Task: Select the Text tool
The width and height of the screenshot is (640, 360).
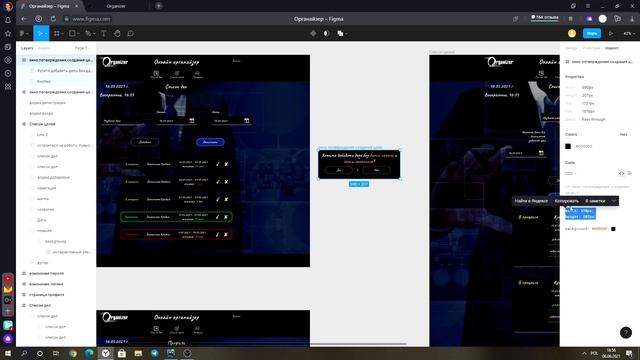Action: point(104,33)
